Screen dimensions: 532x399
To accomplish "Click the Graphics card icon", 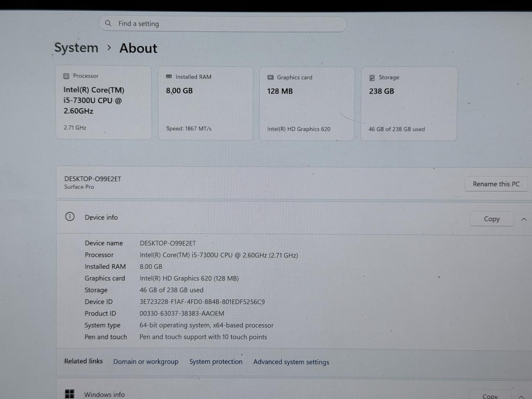I will point(270,77).
